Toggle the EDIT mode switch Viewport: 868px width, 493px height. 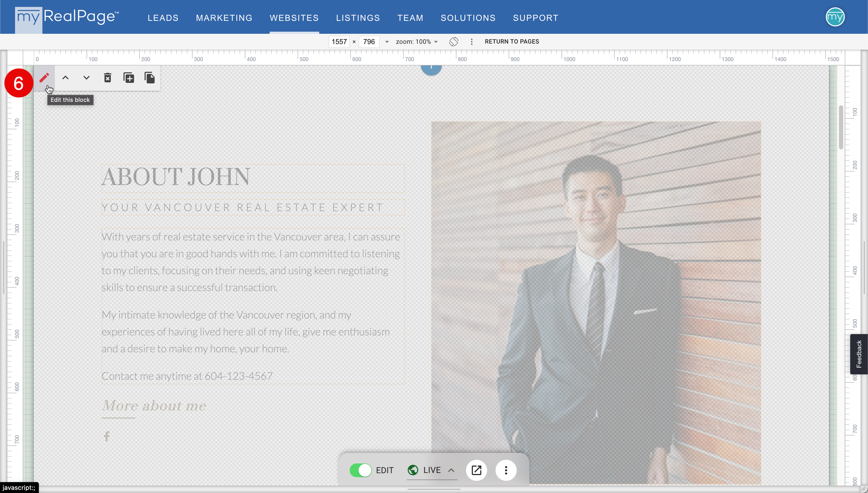(360, 470)
